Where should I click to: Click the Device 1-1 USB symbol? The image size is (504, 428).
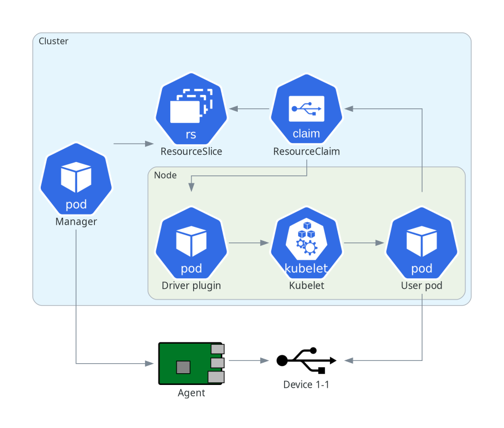306,360
